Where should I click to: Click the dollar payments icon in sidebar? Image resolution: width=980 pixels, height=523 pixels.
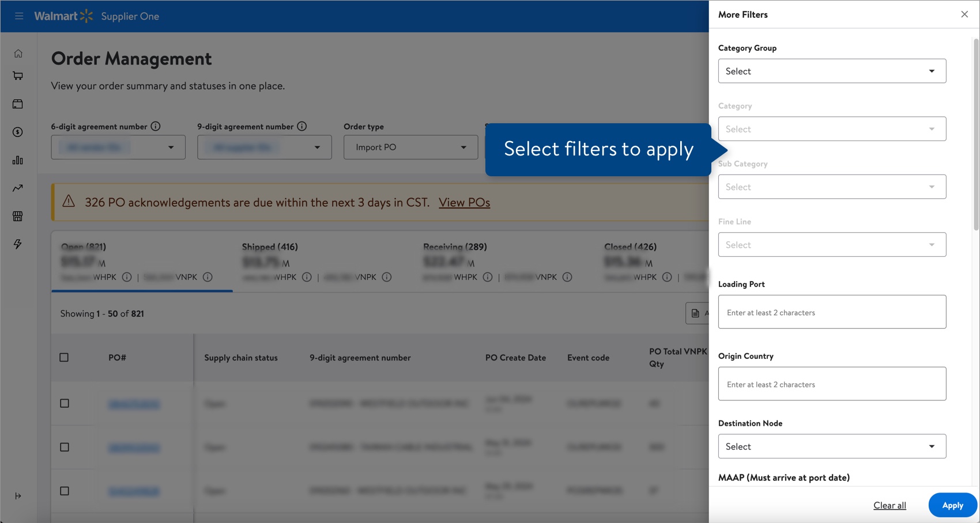pyautogui.click(x=18, y=132)
